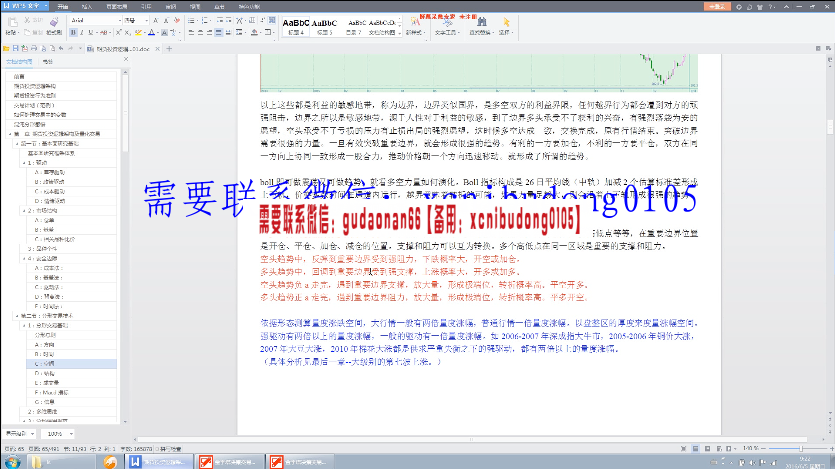Switch to the Insert ribbon tab
Viewport: 835px width, 469px height.
pyautogui.click(x=87, y=5)
